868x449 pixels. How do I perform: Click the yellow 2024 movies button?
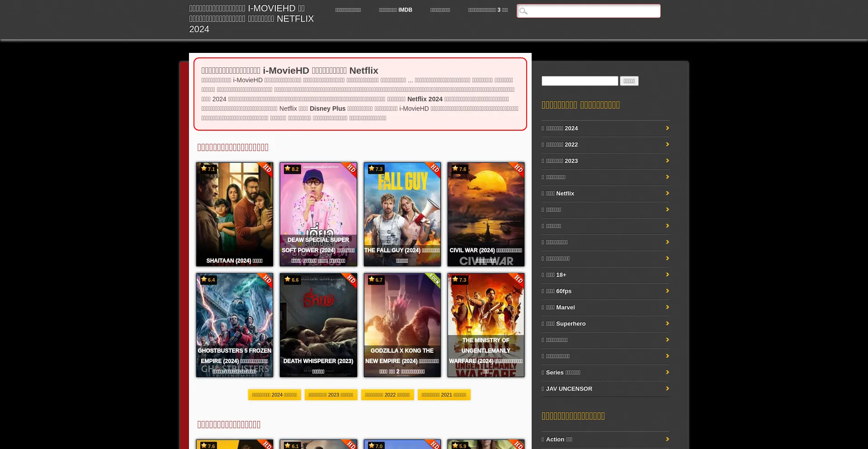coord(274,395)
